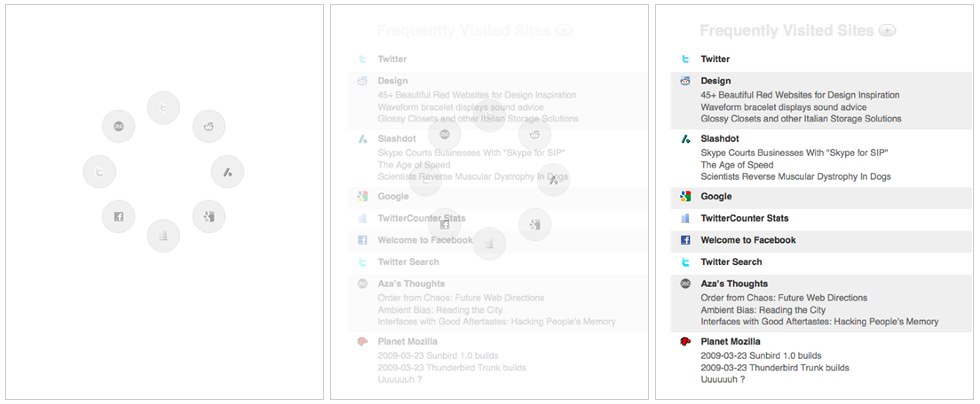Click the Google circle icon in left panel
980x404 pixels.
tap(209, 216)
